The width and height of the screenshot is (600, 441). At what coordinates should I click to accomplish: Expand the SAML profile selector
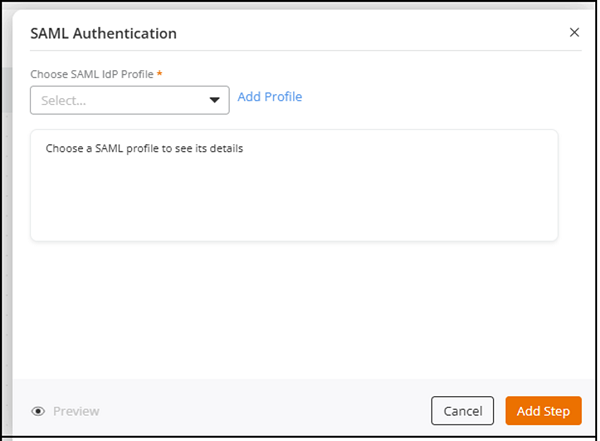point(130,100)
